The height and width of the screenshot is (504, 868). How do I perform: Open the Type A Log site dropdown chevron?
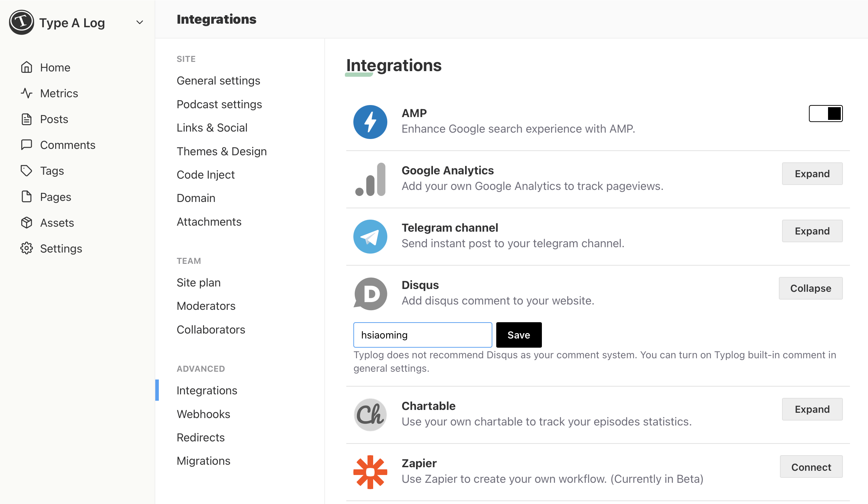pos(140,23)
